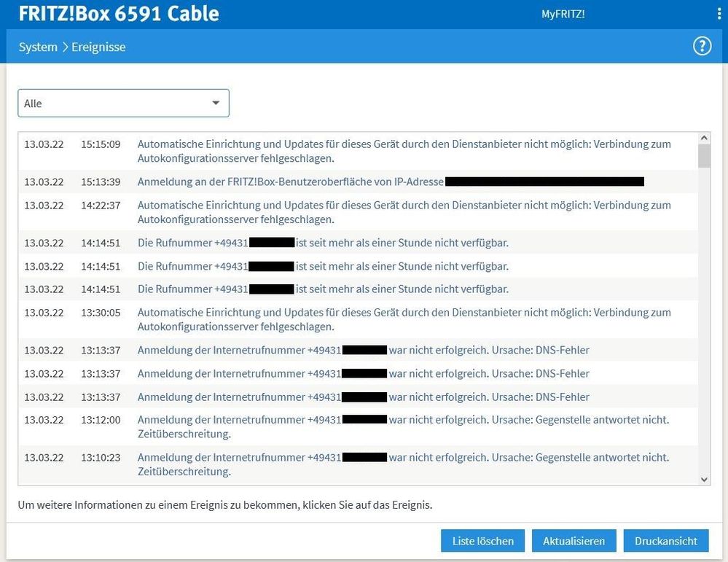This screenshot has height=562, width=728.
Task: Click the Aktualisieren button
Action: [574, 541]
